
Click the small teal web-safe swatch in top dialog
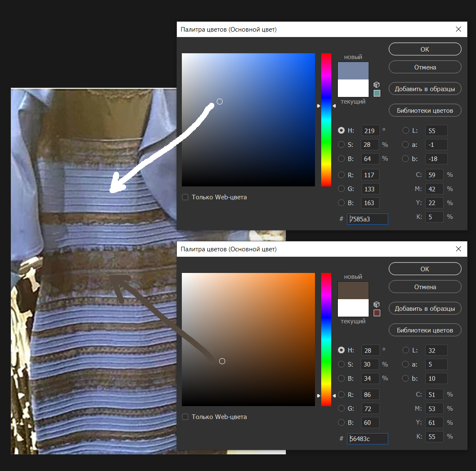(x=377, y=93)
